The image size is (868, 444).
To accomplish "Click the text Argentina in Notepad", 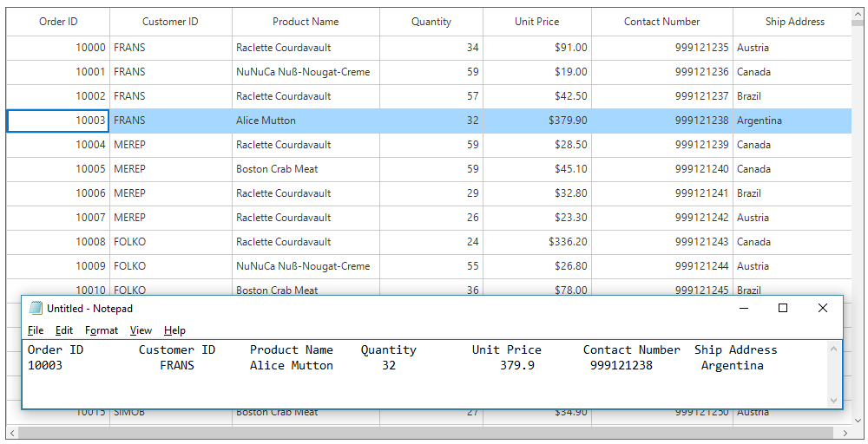I will pyautogui.click(x=733, y=365).
